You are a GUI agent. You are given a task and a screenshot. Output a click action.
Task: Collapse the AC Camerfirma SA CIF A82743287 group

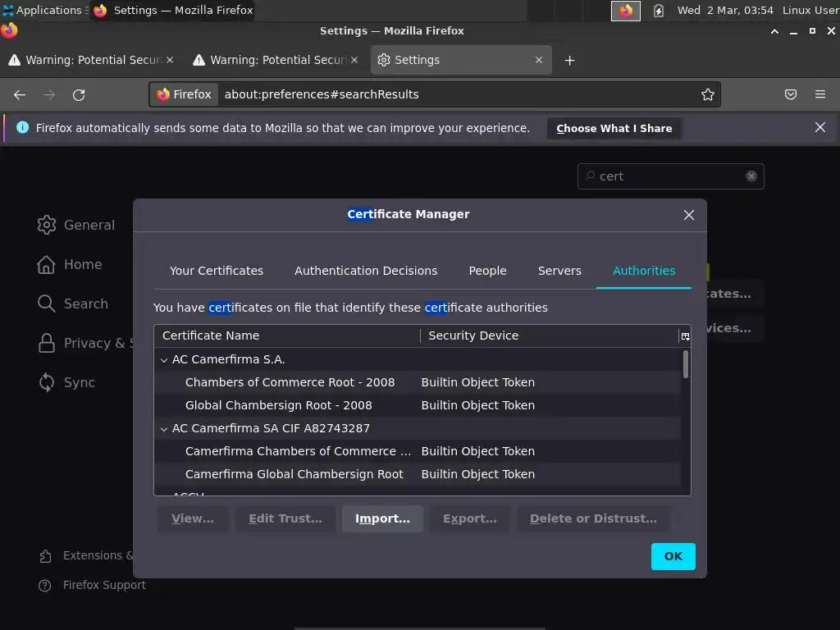[164, 429]
